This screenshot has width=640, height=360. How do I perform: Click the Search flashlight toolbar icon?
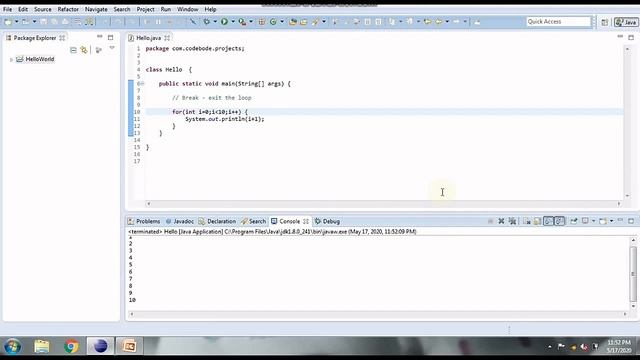tap(315, 22)
